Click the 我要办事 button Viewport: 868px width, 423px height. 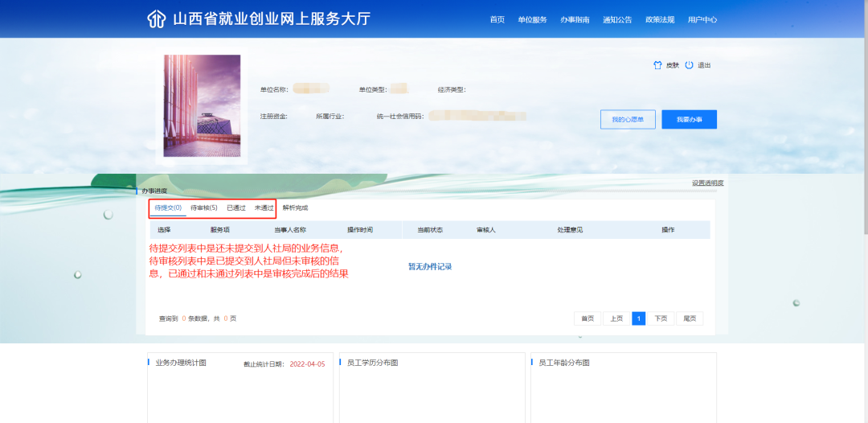click(689, 119)
